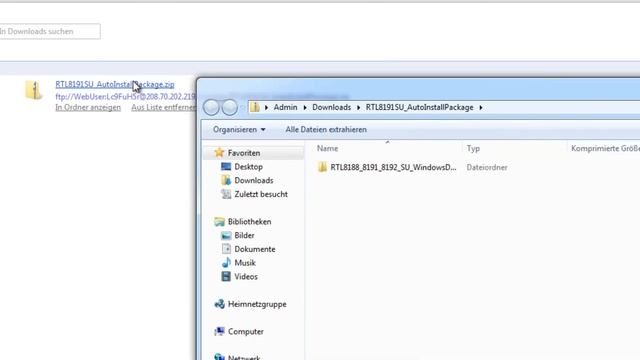Click the folder icon in address bar
This screenshot has height=360, width=640.
coord(255,107)
